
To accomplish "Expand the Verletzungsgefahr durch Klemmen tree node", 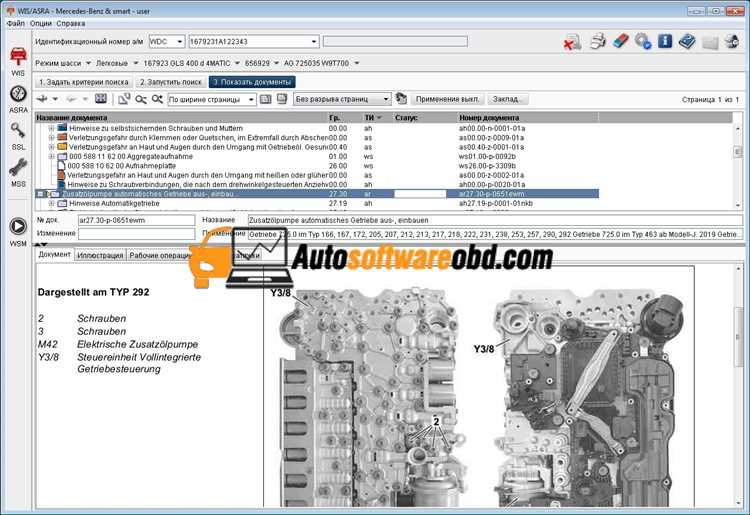I will 51,138.
